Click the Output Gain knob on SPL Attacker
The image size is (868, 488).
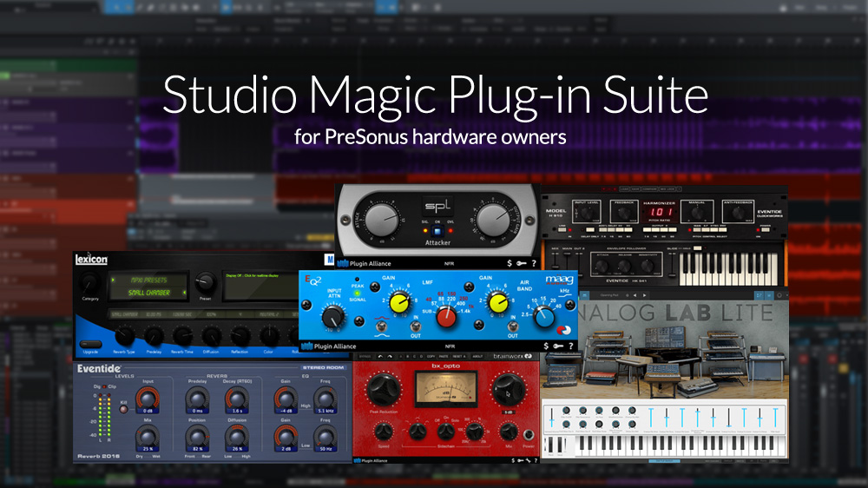pyautogui.click(x=493, y=220)
